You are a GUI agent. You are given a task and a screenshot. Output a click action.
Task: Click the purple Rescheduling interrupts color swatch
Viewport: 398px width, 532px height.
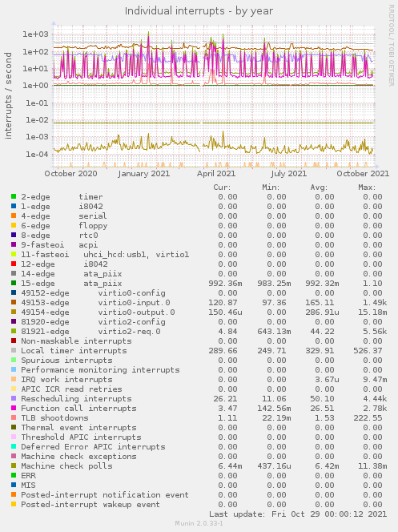[14, 398]
